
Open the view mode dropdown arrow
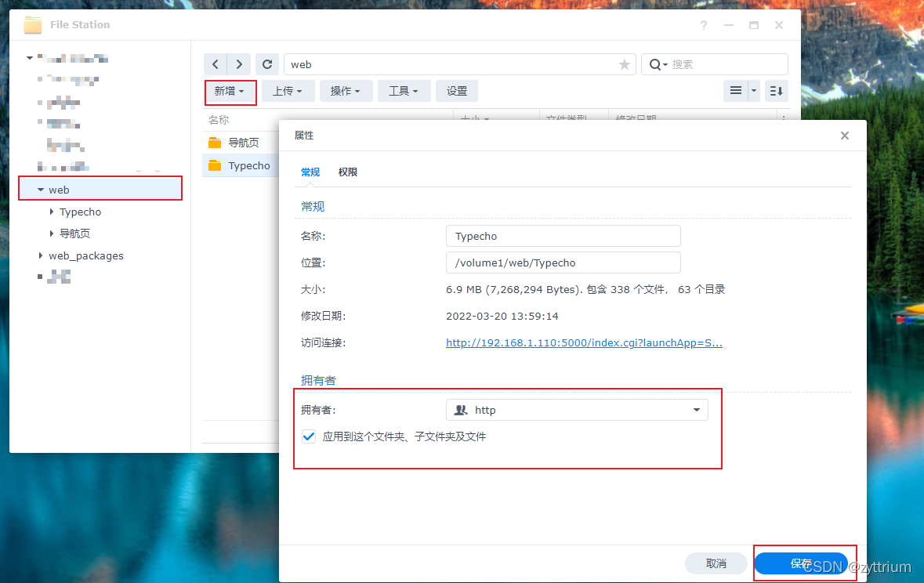pyautogui.click(x=754, y=91)
